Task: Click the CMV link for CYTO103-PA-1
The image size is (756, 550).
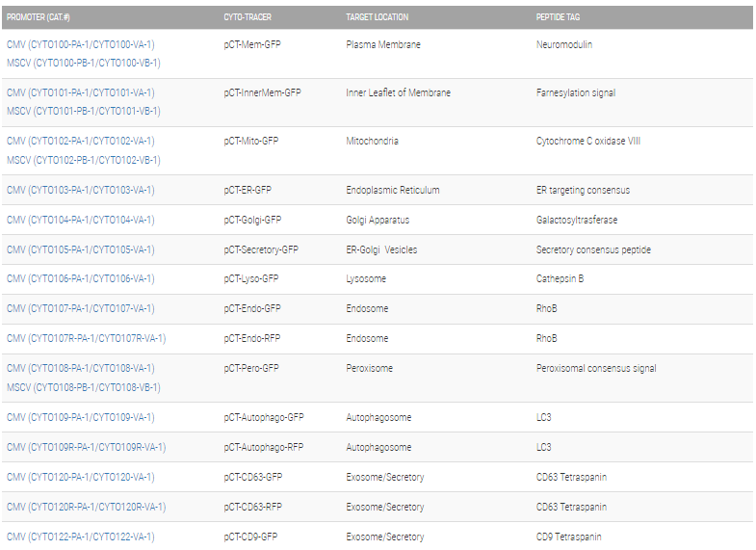Action: 80,190
